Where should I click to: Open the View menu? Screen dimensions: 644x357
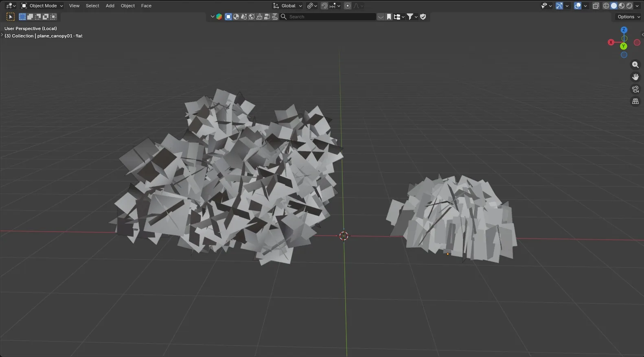[74, 6]
